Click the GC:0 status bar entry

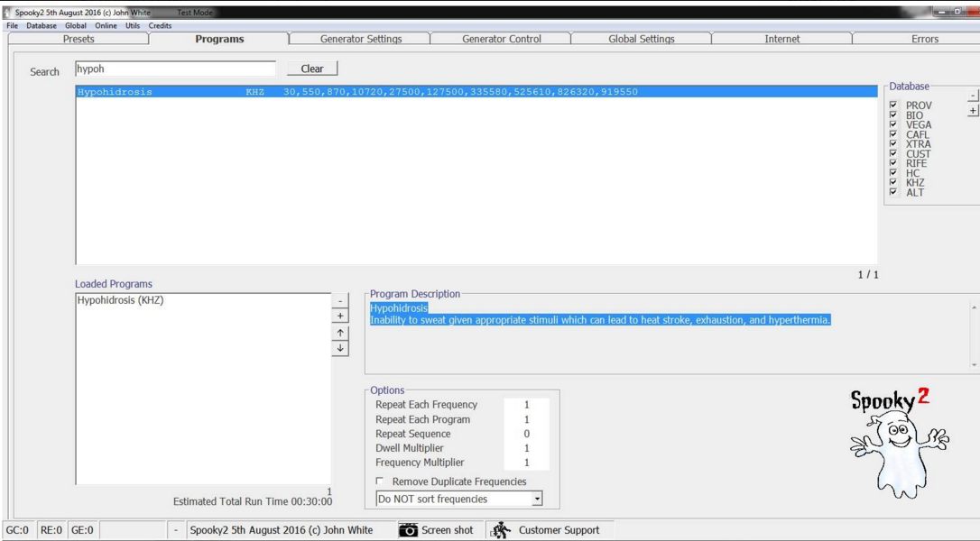point(17,530)
